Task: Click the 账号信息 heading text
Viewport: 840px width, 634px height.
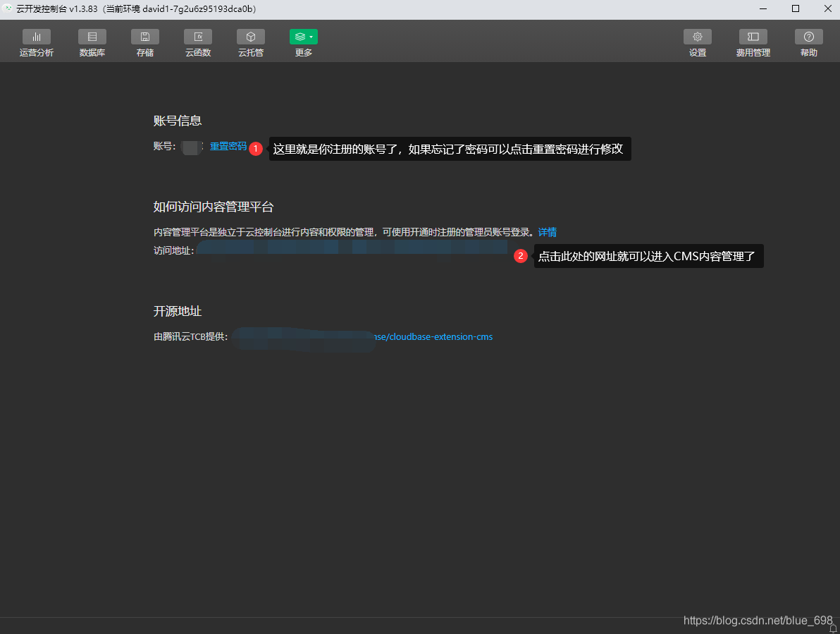Action: (178, 121)
